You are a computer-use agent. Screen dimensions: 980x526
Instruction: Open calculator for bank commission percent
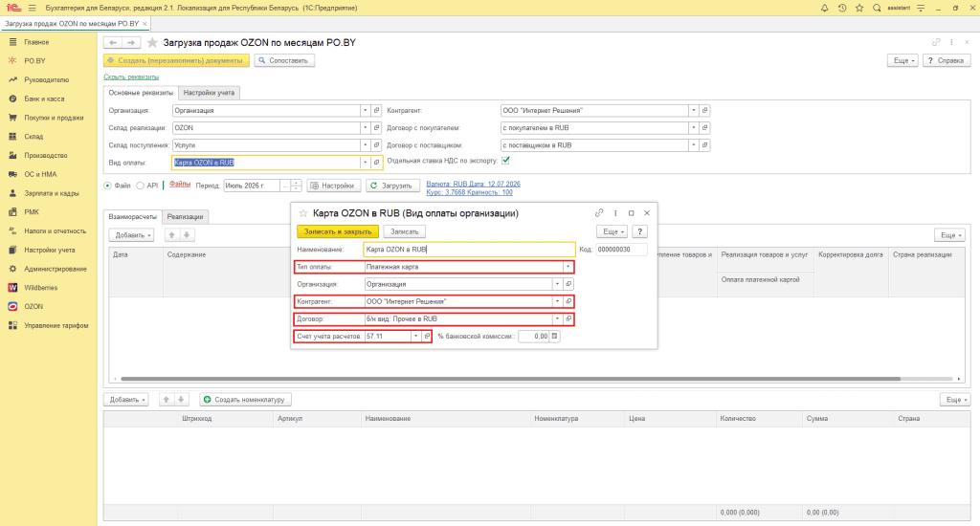(554, 336)
